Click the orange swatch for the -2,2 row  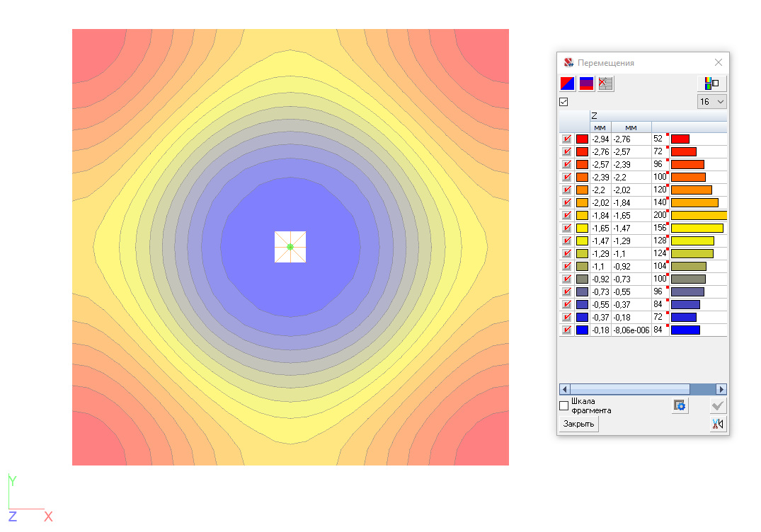pyautogui.click(x=582, y=190)
